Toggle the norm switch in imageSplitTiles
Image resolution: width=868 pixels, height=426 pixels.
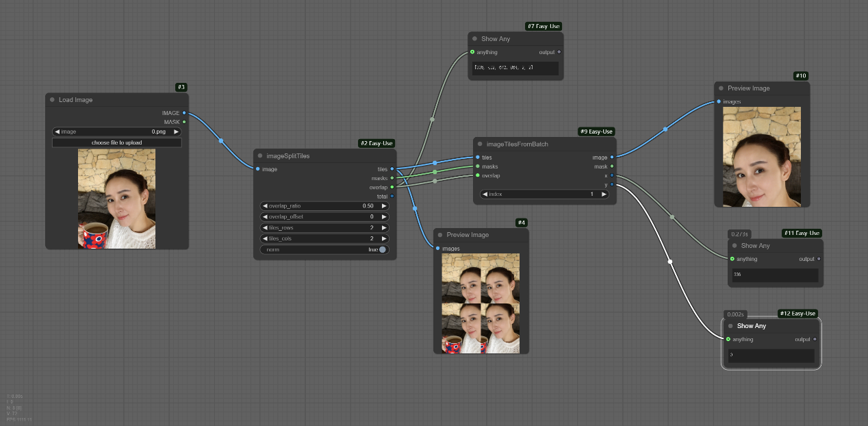pyautogui.click(x=382, y=249)
